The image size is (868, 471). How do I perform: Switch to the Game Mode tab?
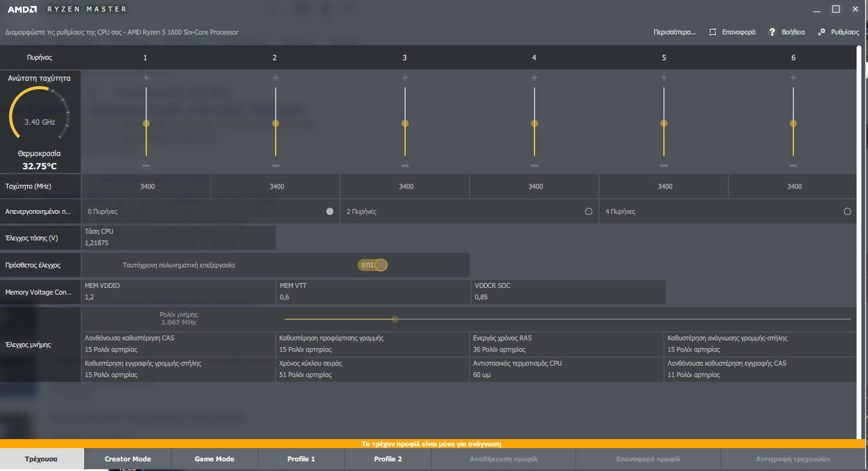[214, 459]
